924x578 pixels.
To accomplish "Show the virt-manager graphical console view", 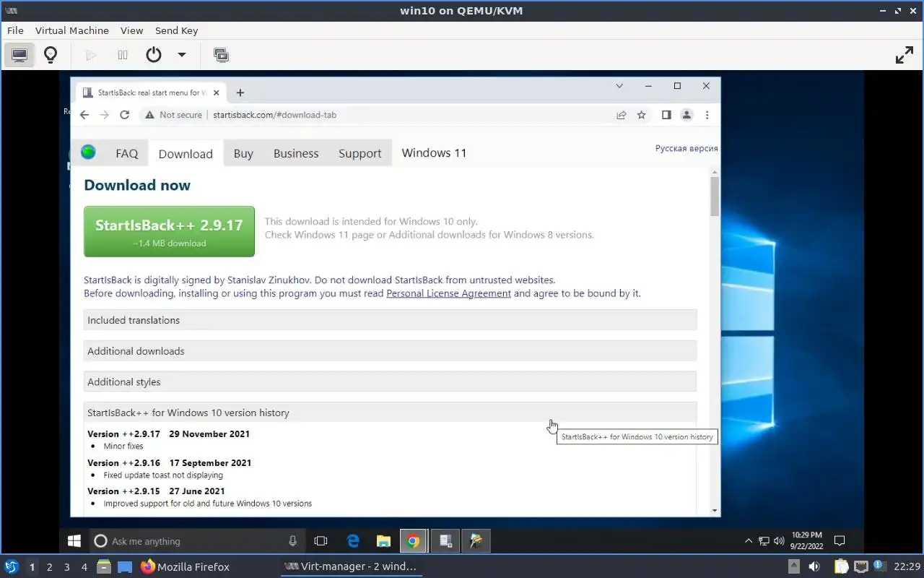I will pyautogui.click(x=19, y=55).
